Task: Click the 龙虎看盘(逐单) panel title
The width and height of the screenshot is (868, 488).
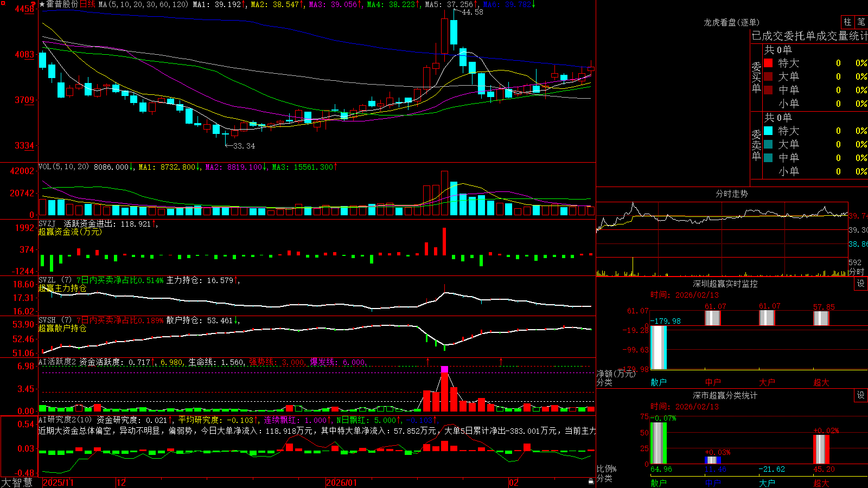Action: point(731,22)
